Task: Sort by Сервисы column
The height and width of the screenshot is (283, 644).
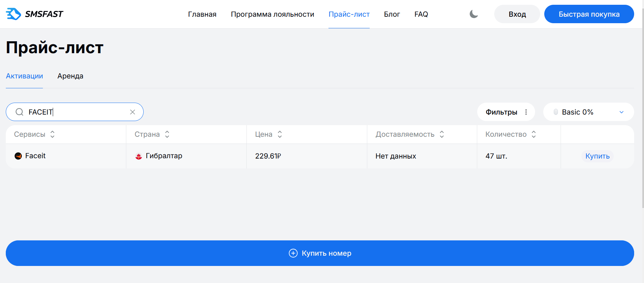Action: pos(52,134)
